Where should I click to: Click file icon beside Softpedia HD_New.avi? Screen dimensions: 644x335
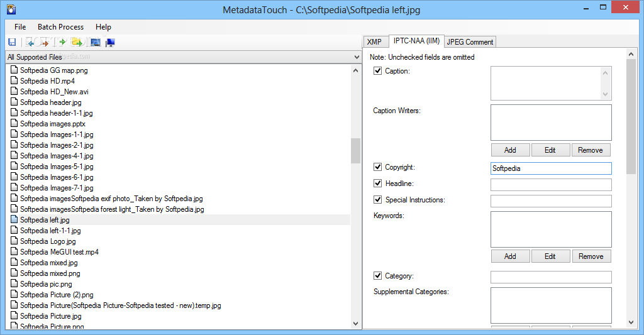pyautogui.click(x=14, y=91)
